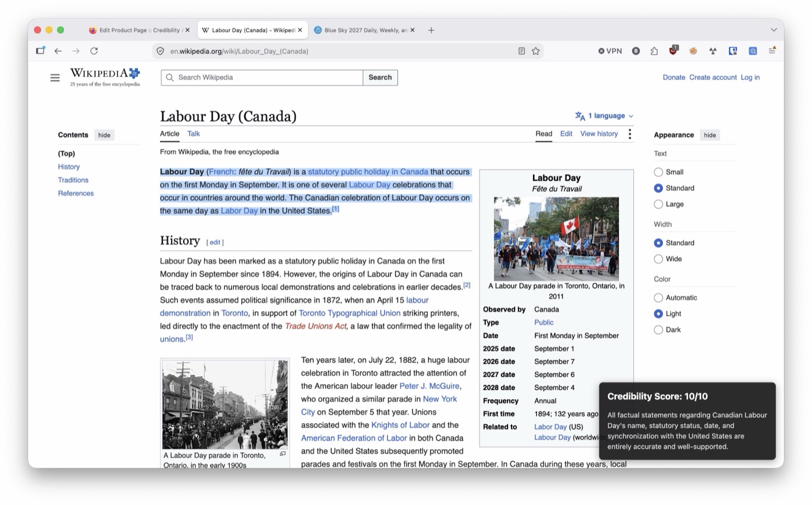Open the main sidebar hamburger menu
The image size is (812, 505).
55,78
